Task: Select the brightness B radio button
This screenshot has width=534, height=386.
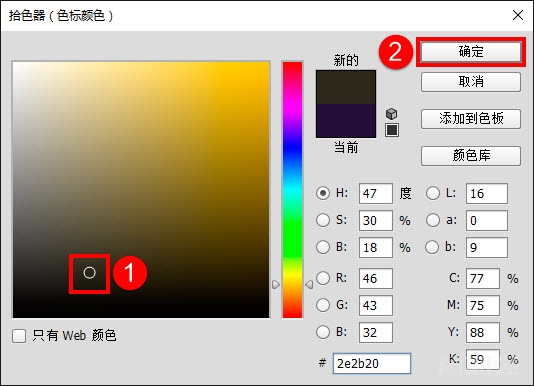Action: 323,247
